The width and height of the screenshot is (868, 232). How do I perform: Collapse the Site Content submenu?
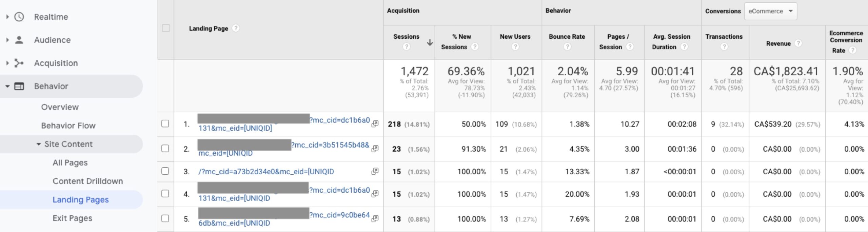click(39, 144)
